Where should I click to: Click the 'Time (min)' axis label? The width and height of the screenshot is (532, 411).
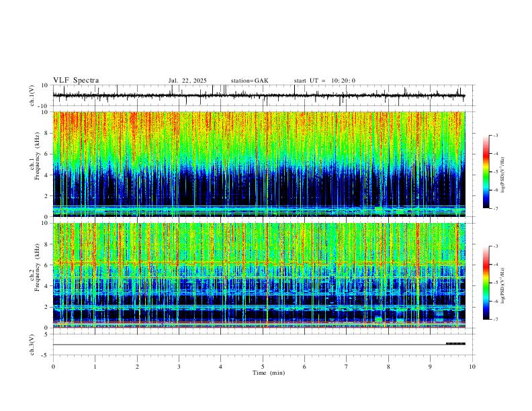tap(269, 373)
